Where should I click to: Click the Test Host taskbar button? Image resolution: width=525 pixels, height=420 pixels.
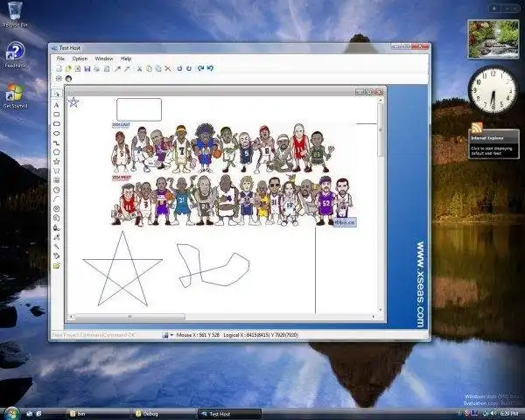pos(229,414)
